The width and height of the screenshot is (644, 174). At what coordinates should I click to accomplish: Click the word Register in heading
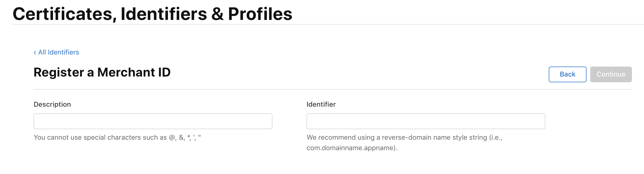(59, 72)
